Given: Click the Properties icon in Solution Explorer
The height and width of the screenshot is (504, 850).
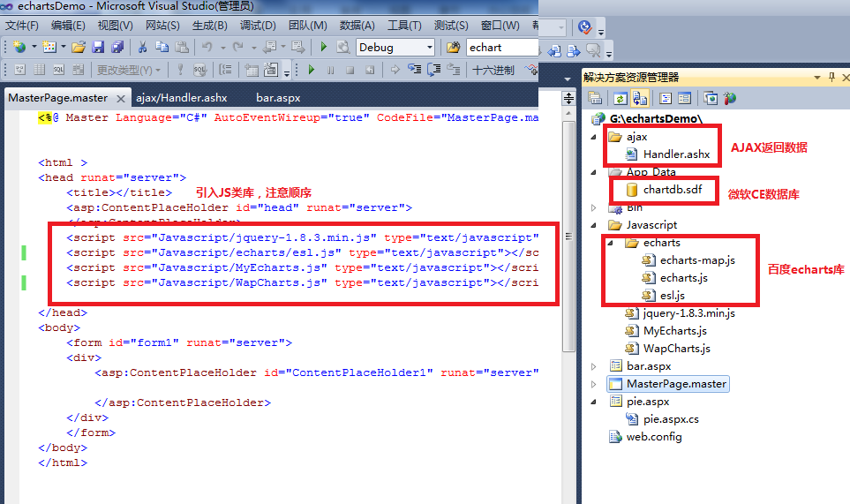Looking at the screenshot, I should point(595,98).
